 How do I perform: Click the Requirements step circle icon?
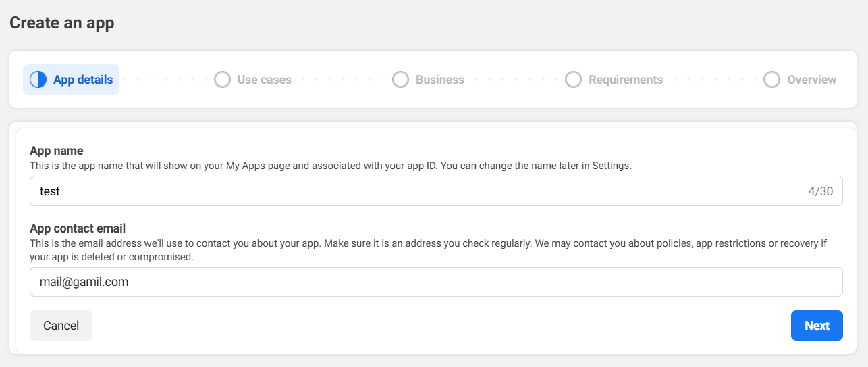pyautogui.click(x=573, y=80)
